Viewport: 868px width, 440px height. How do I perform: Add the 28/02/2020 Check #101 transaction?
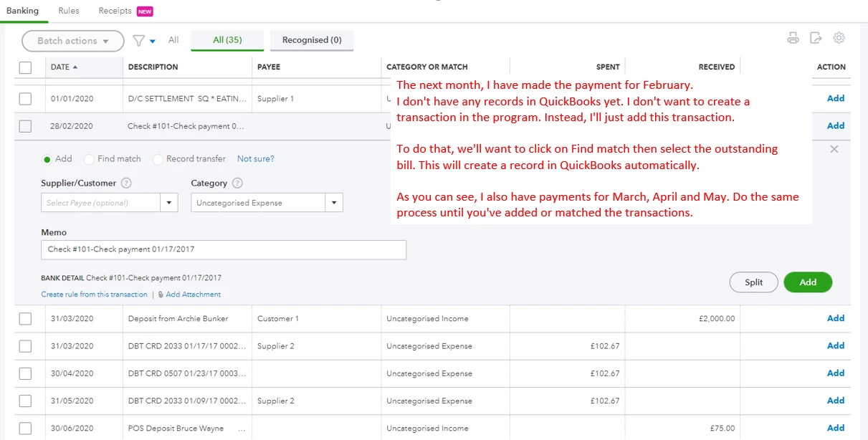coord(836,125)
